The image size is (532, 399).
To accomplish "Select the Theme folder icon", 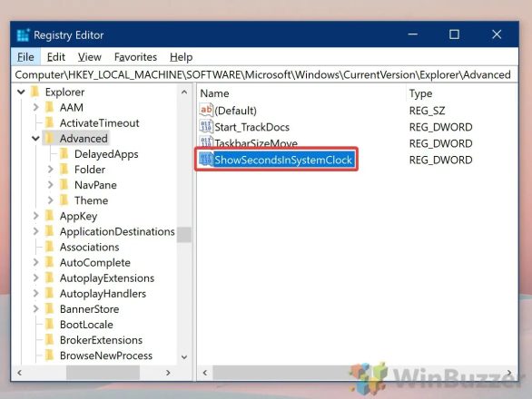I will pos(64,200).
